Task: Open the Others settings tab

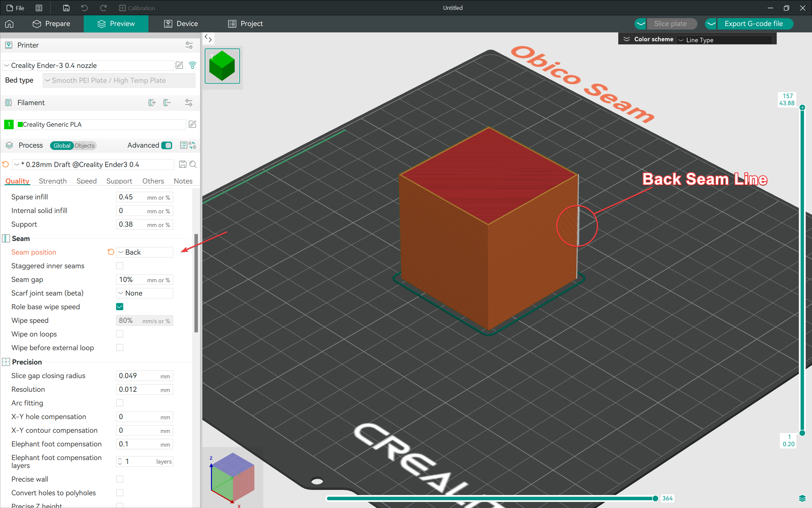Action: [x=153, y=181]
